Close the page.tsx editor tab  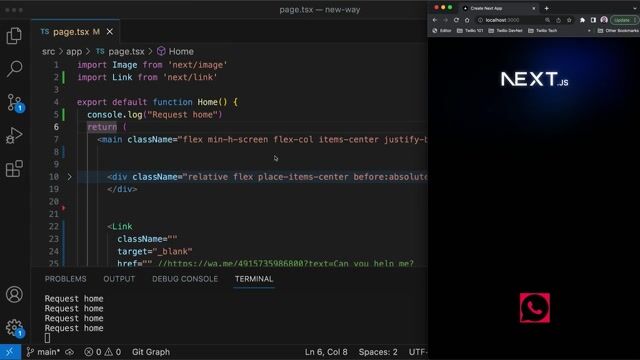pyautogui.click(x=110, y=31)
